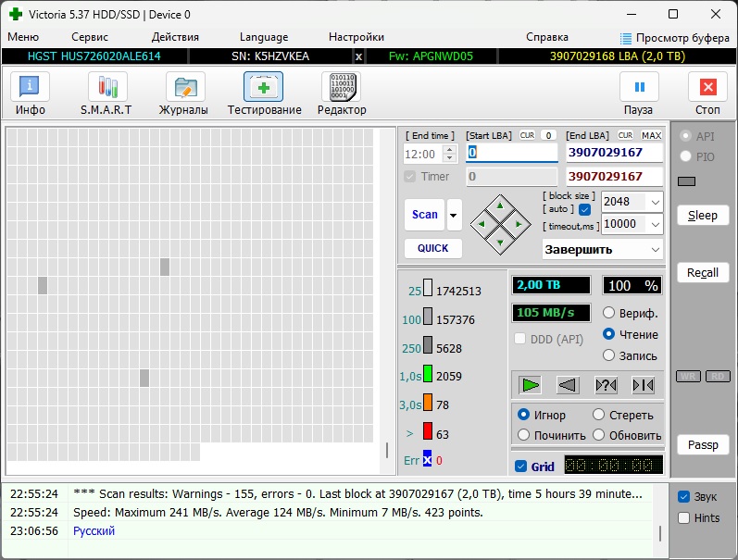The width and height of the screenshot is (738, 560).
Task: Toggle the DDD (API) checkbox
Action: click(520, 339)
